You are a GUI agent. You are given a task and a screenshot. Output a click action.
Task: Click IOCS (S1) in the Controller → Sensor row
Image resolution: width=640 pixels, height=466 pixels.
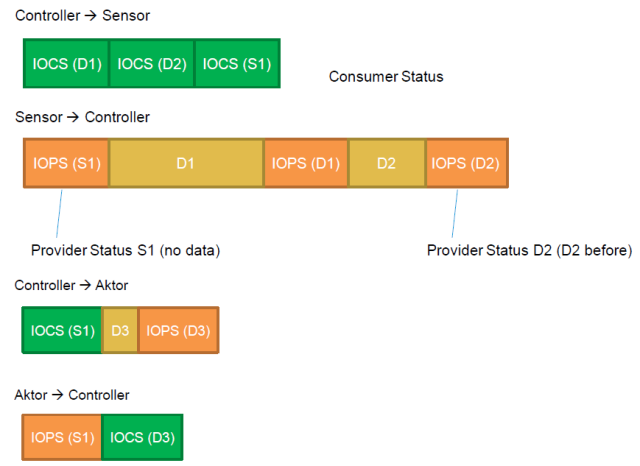(237, 63)
